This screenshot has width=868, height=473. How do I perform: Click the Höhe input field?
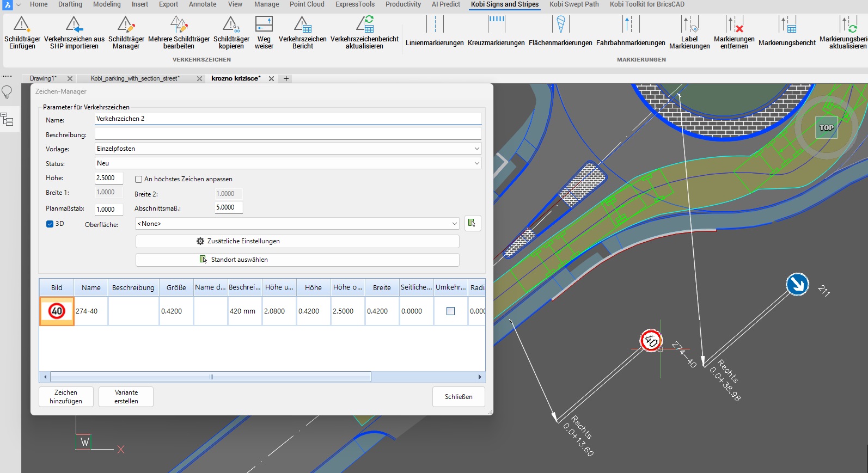coord(109,178)
